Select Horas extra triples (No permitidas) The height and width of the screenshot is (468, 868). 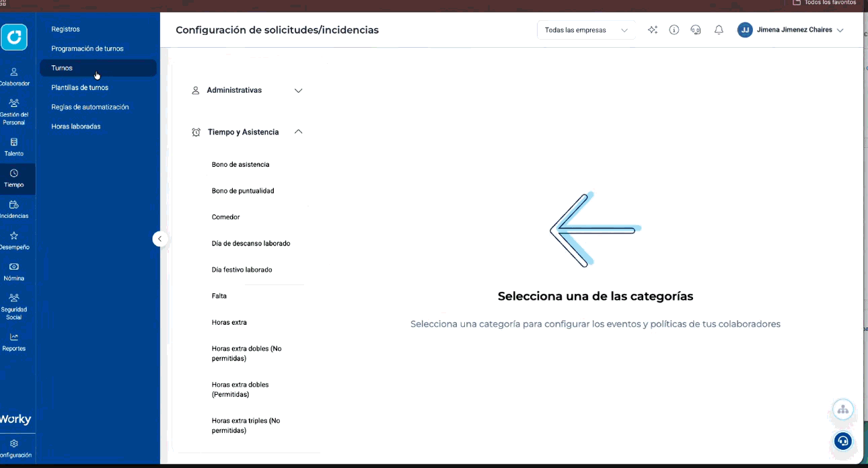click(246, 426)
